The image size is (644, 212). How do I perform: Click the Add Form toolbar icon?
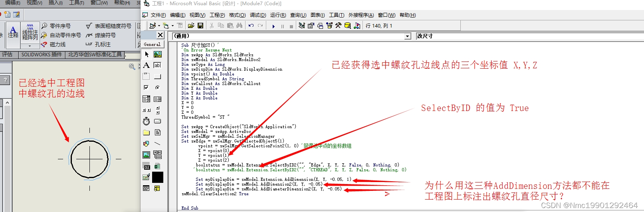pyautogui.click(x=166, y=26)
